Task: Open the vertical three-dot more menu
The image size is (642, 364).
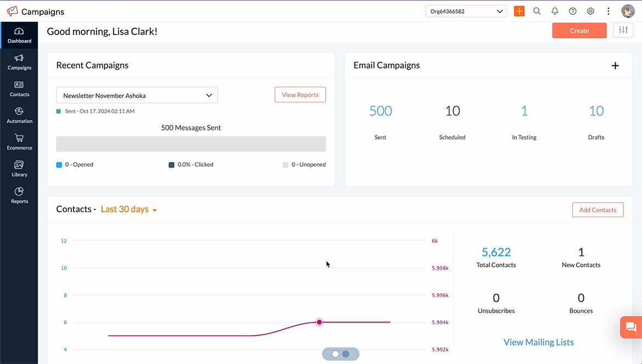Action: tap(608, 11)
